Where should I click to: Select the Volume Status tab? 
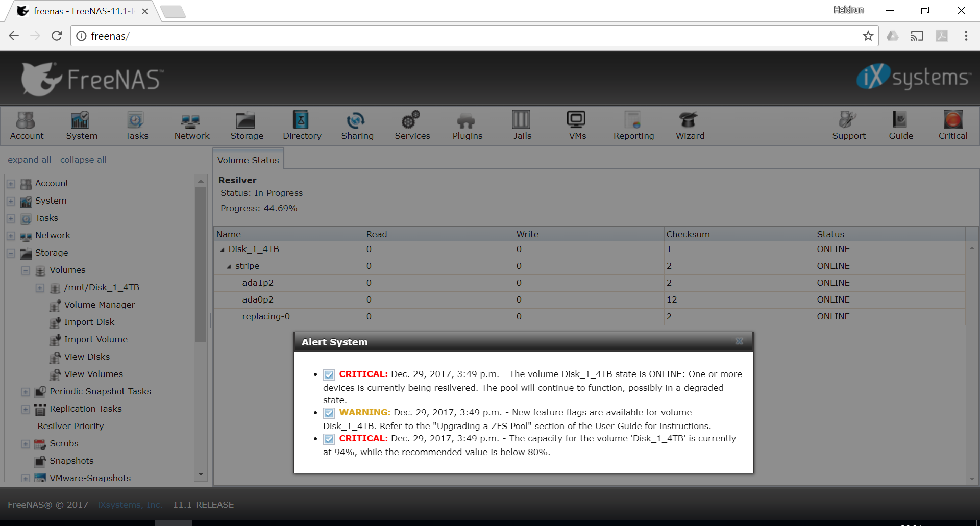click(248, 160)
